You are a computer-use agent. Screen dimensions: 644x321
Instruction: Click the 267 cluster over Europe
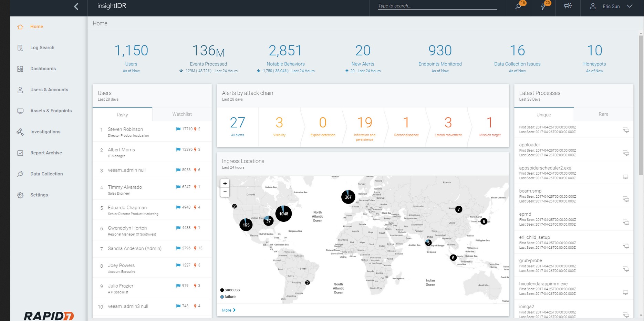coord(348,197)
